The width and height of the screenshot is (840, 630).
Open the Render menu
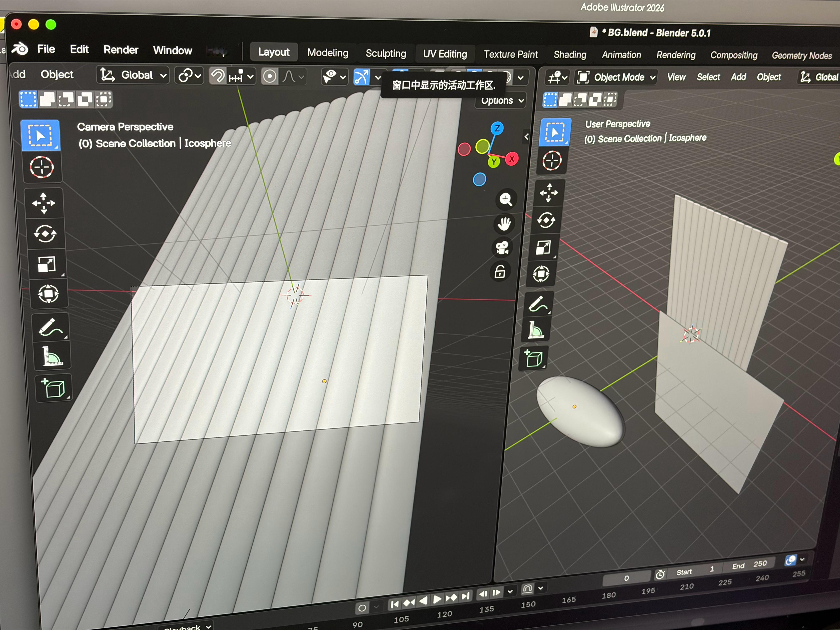(x=121, y=50)
